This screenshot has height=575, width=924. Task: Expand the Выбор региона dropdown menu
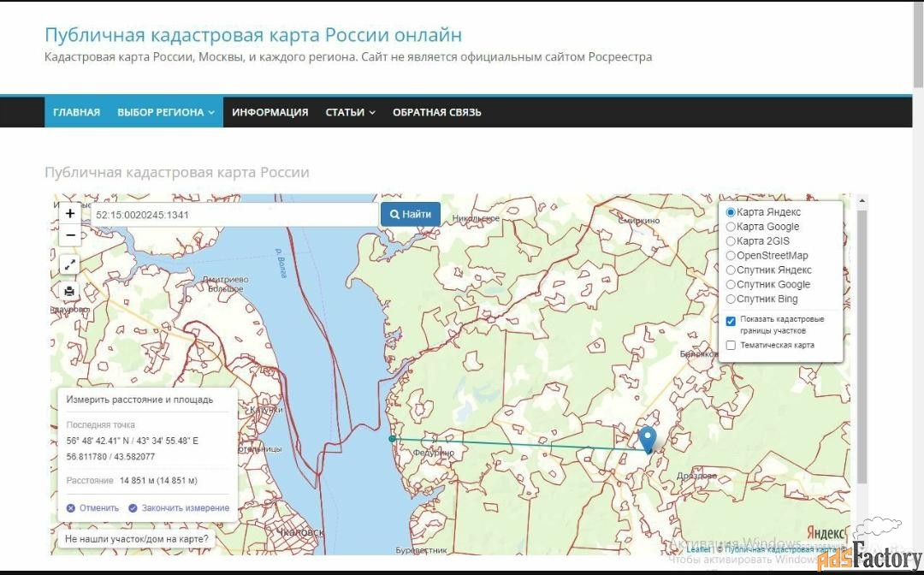tap(166, 112)
